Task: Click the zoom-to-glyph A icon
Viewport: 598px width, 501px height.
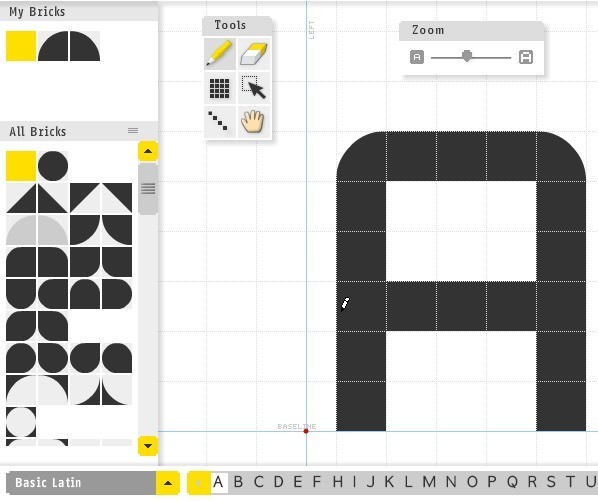Action: pos(417,57)
